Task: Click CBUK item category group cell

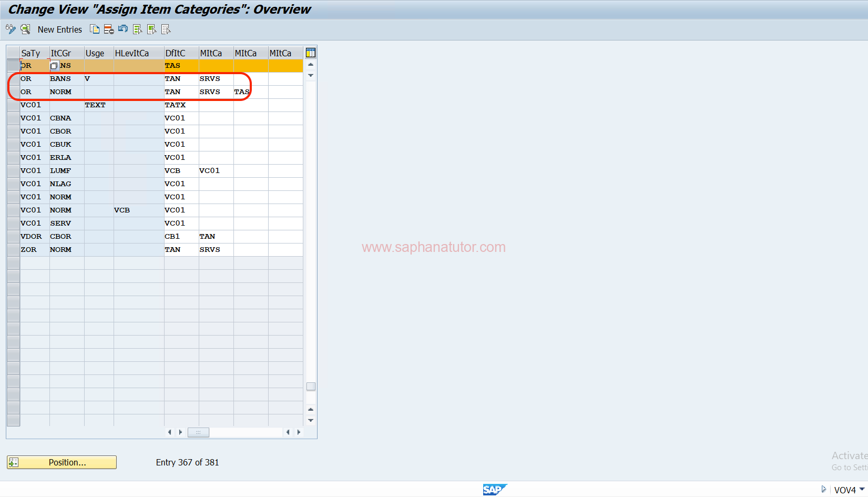Action: pyautogui.click(x=67, y=145)
